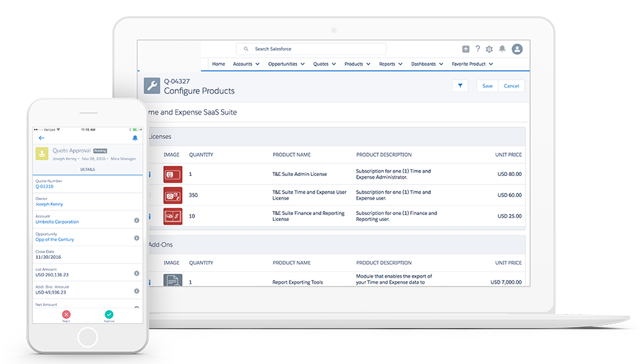This screenshot has width=642, height=364.
Task: Click the Q-04327 quote number heading
Action: pos(177,81)
